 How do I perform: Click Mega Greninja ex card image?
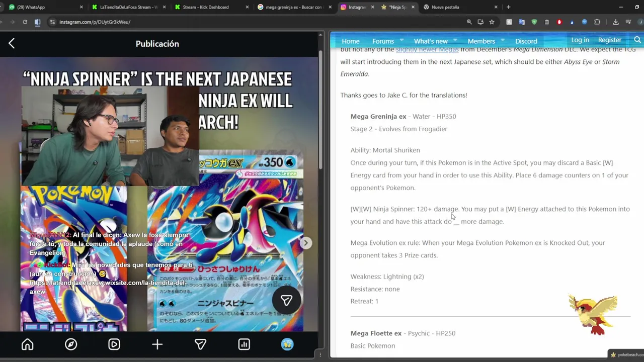pos(225,241)
